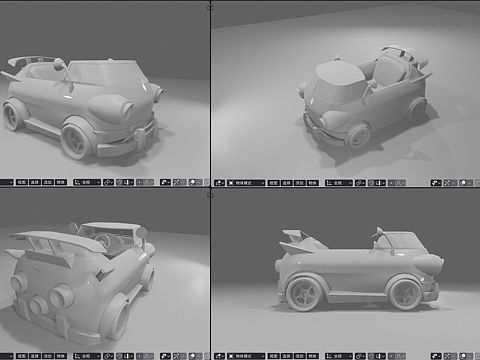480x360 pixels.
Task: Toggle proportional editing in top-right viewport
Action: (392, 183)
